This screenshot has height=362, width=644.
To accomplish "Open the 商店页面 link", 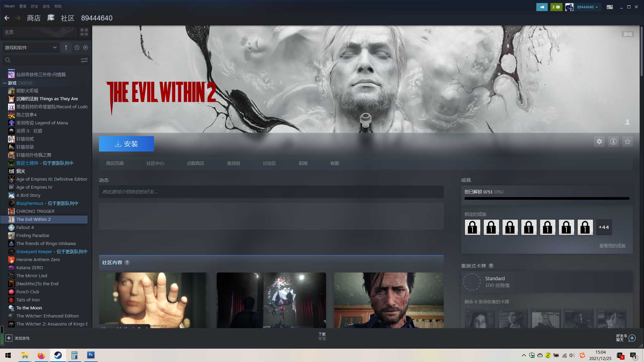I will [115, 163].
